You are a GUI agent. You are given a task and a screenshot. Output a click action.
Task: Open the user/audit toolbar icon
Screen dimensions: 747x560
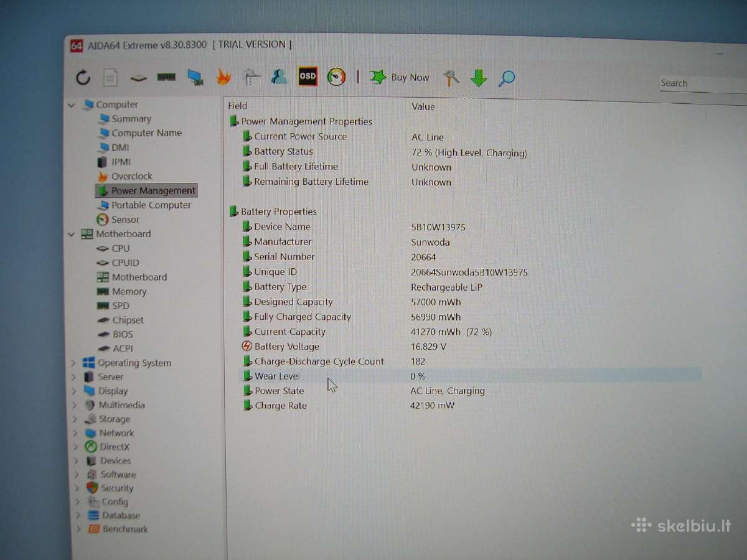(279, 77)
